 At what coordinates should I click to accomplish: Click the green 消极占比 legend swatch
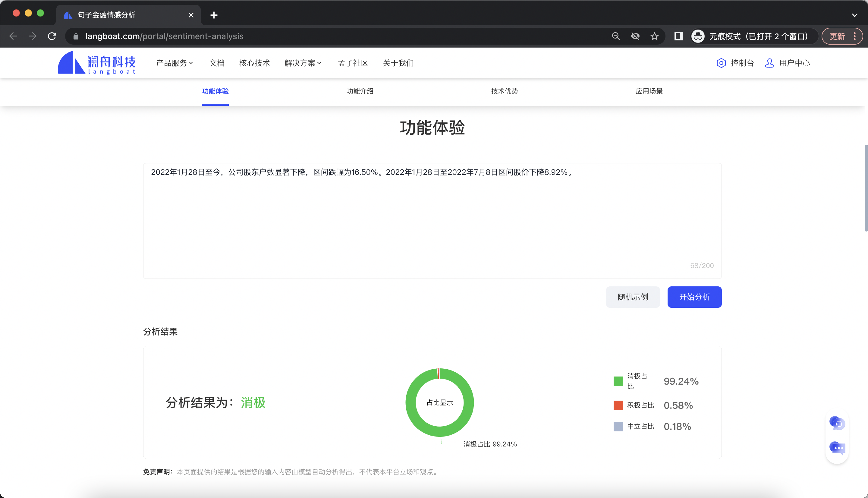(618, 381)
